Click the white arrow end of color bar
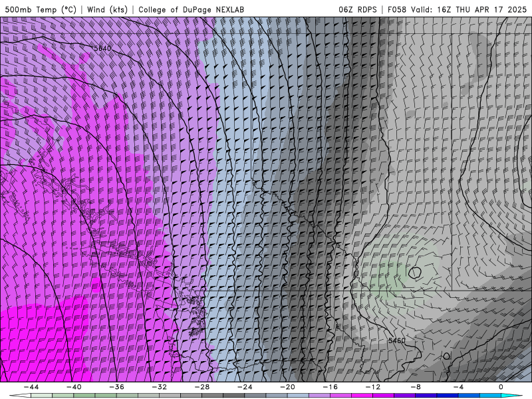 click(x=20, y=396)
